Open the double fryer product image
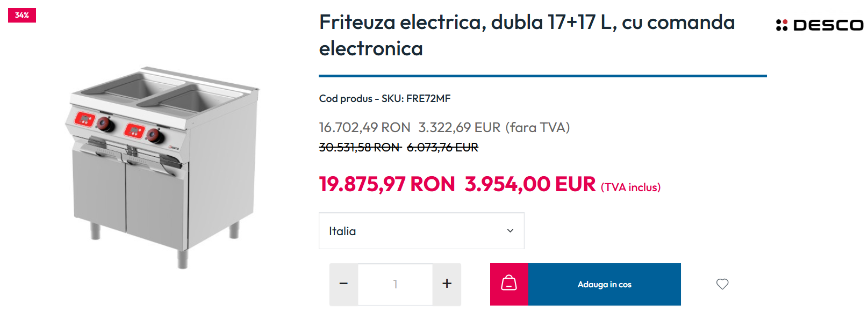868x312 pixels. pyautogui.click(x=163, y=167)
